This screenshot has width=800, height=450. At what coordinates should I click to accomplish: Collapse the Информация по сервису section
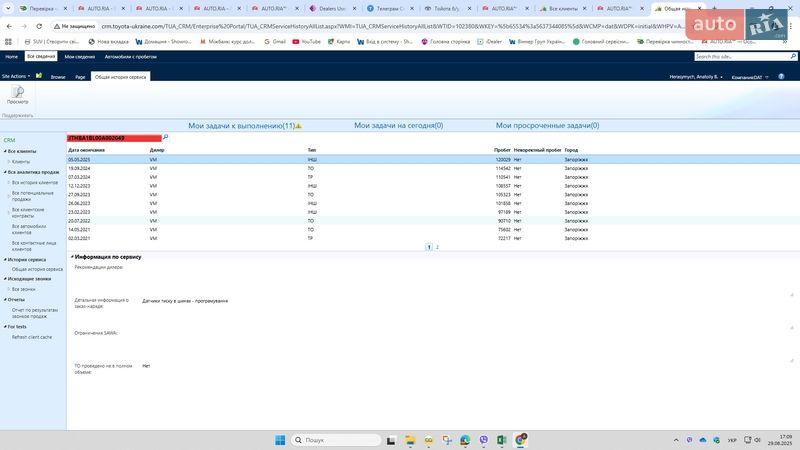[x=71, y=257]
